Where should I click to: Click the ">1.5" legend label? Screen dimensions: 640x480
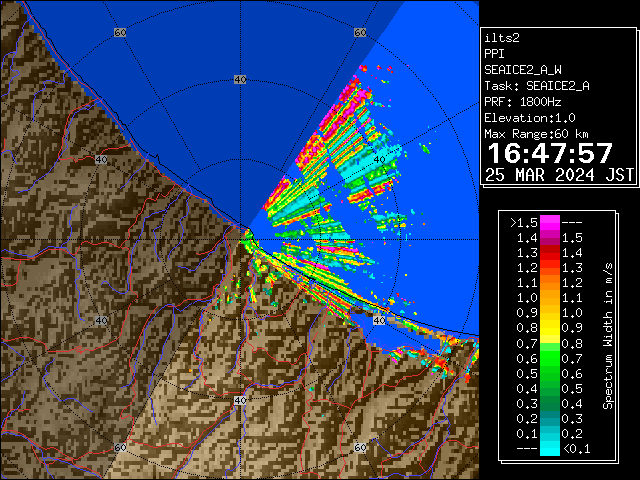click(x=524, y=223)
